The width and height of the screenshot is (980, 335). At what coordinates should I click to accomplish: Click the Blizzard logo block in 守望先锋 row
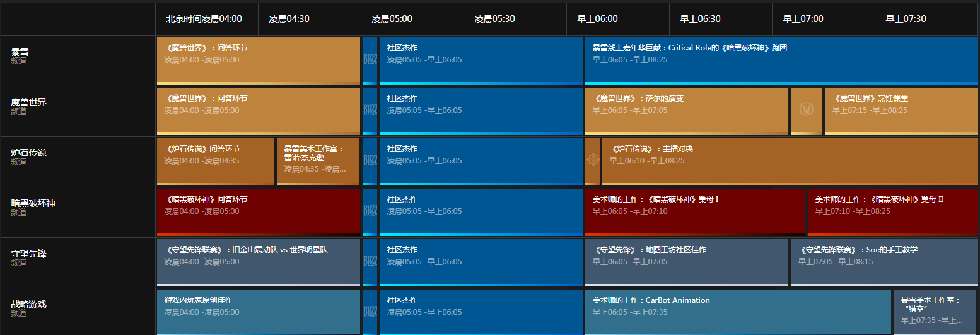[370, 262]
